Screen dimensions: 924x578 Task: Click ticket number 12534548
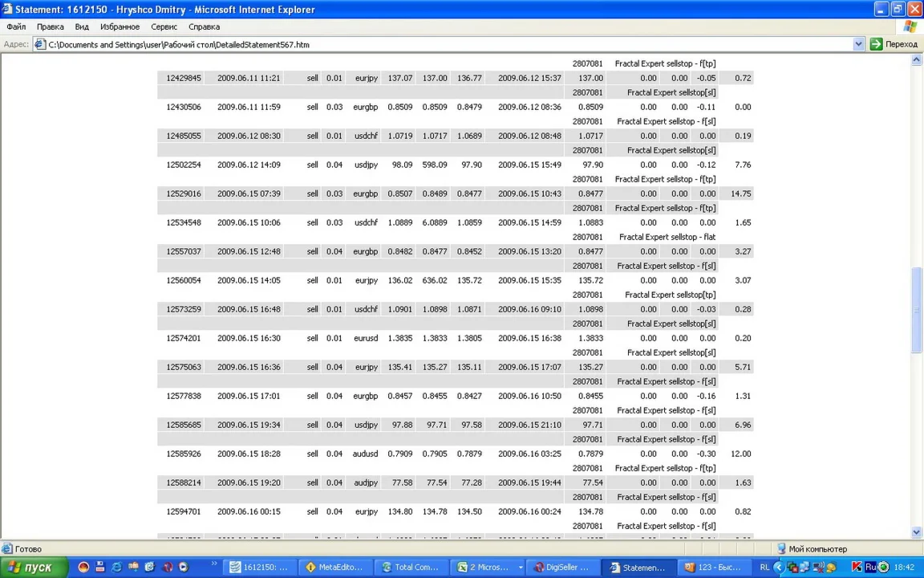183,222
